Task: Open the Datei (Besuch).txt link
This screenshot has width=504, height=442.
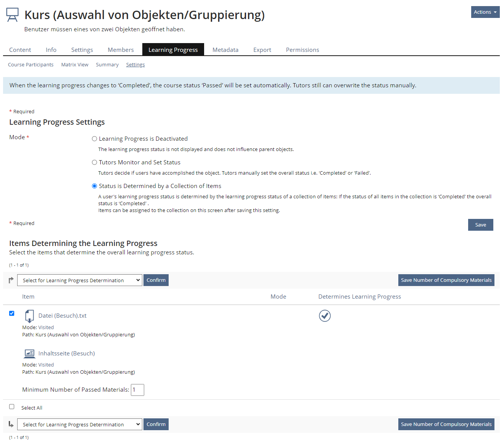Action: point(63,316)
